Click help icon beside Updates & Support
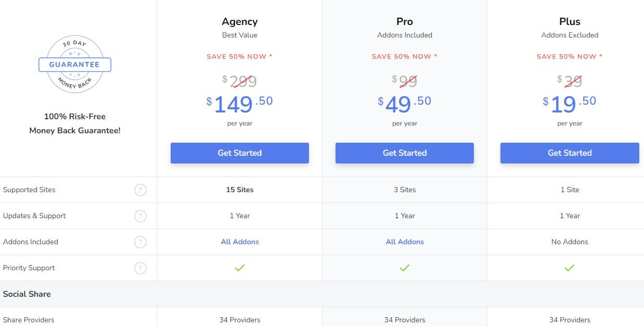644x327 pixels. [140, 216]
